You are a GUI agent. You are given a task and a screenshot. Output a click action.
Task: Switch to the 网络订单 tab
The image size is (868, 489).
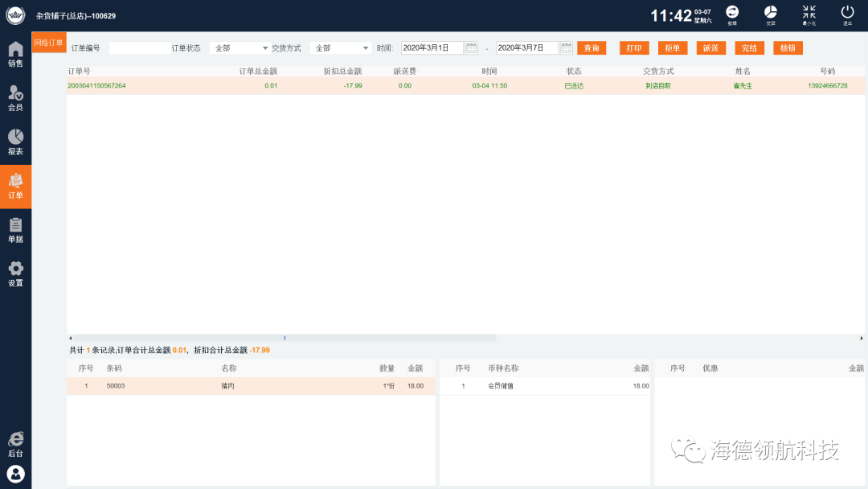[x=49, y=43]
